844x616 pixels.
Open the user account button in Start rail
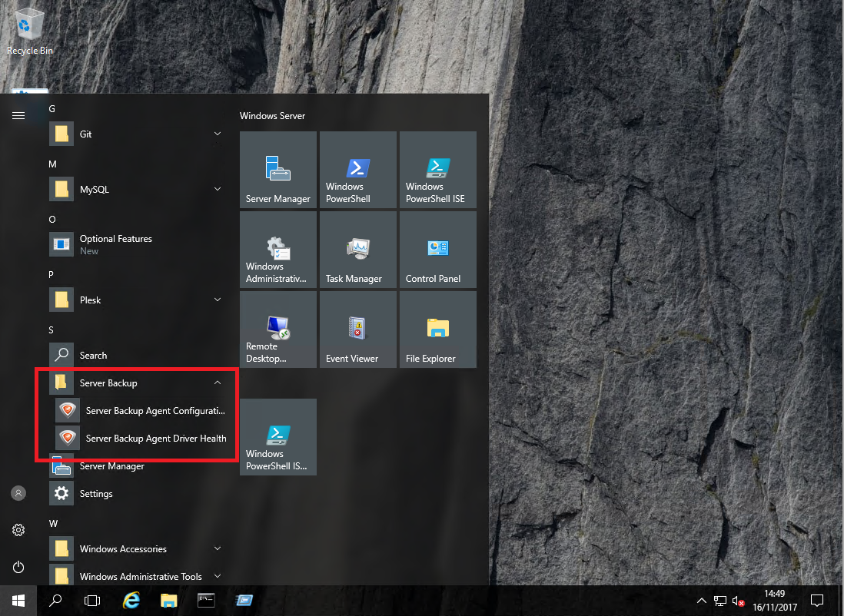[x=18, y=493]
